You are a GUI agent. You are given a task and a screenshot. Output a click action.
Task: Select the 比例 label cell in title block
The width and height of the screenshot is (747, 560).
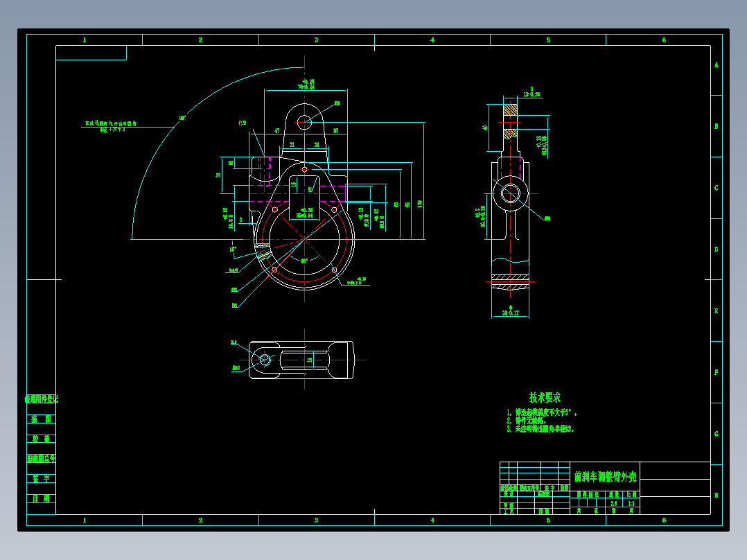click(x=631, y=495)
